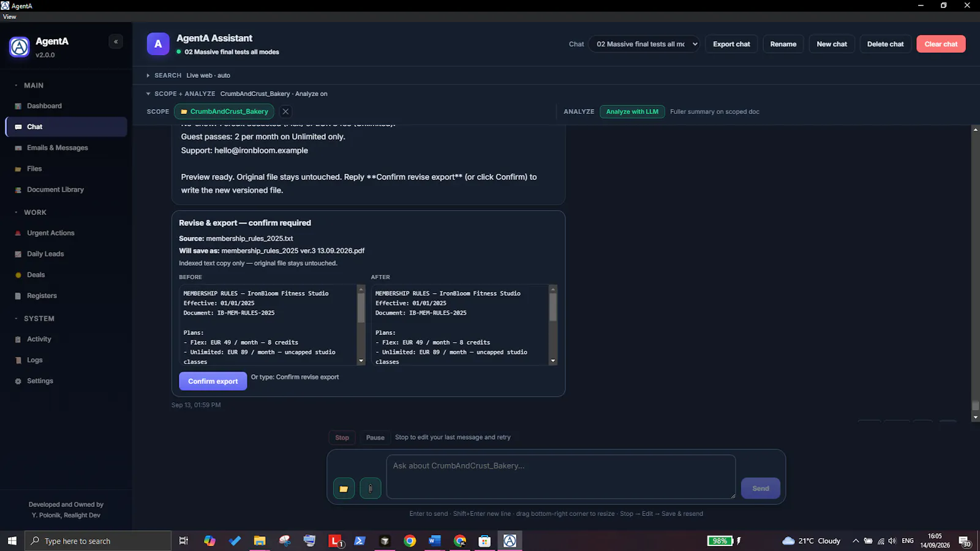980x551 pixels.
Task: Click the Deals sidebar icon
Action: tap(18, 275)
